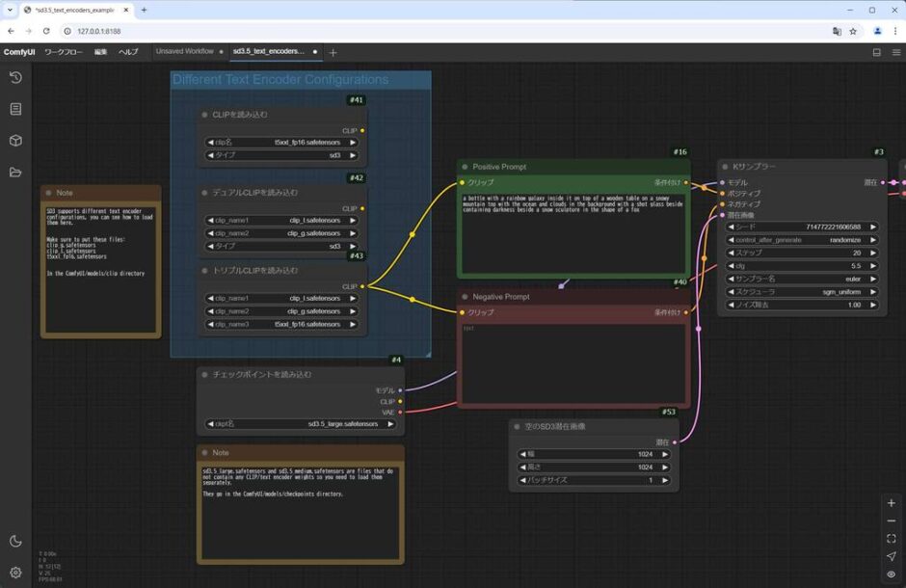Select clip名 t5xxl_fp16.safetensors combo

pyautogui.click(x=281, y=142)
